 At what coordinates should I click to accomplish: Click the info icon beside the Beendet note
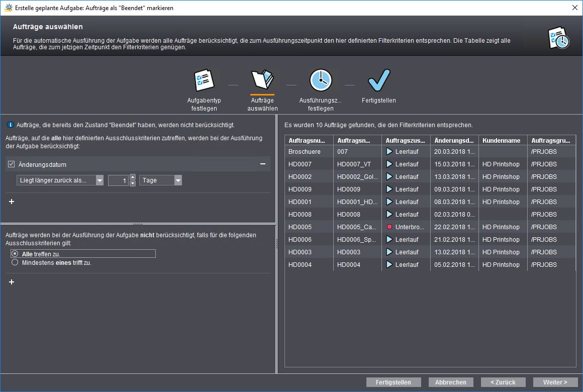tap(11, 125)
